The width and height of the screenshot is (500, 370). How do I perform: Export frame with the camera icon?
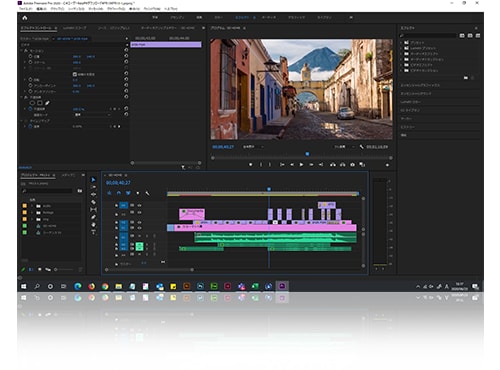point(352,165)
